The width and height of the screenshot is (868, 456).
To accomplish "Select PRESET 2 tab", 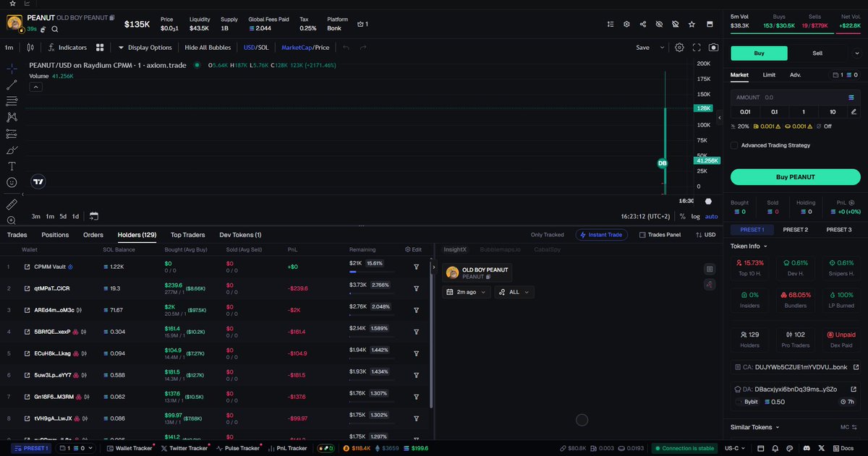I will tap(795, 230).
